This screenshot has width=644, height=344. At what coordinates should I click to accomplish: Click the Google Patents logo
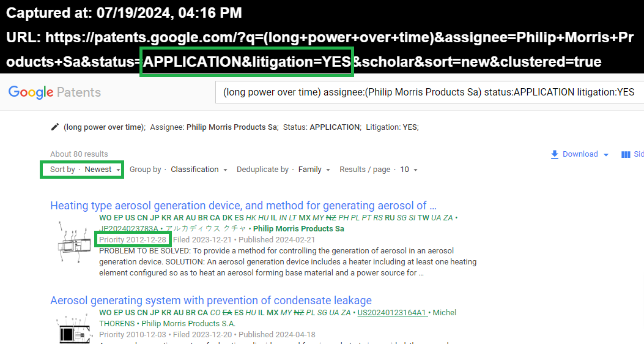(54, 92)
